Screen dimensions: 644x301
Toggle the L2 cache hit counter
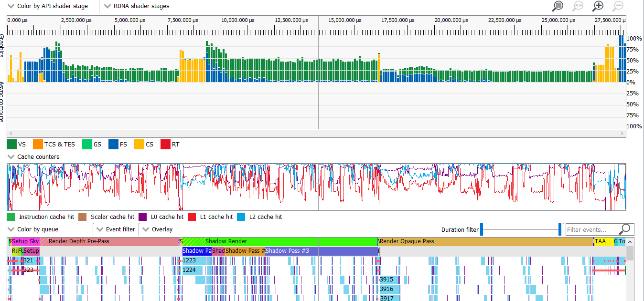pyautogui.click(x=241, y=217)
